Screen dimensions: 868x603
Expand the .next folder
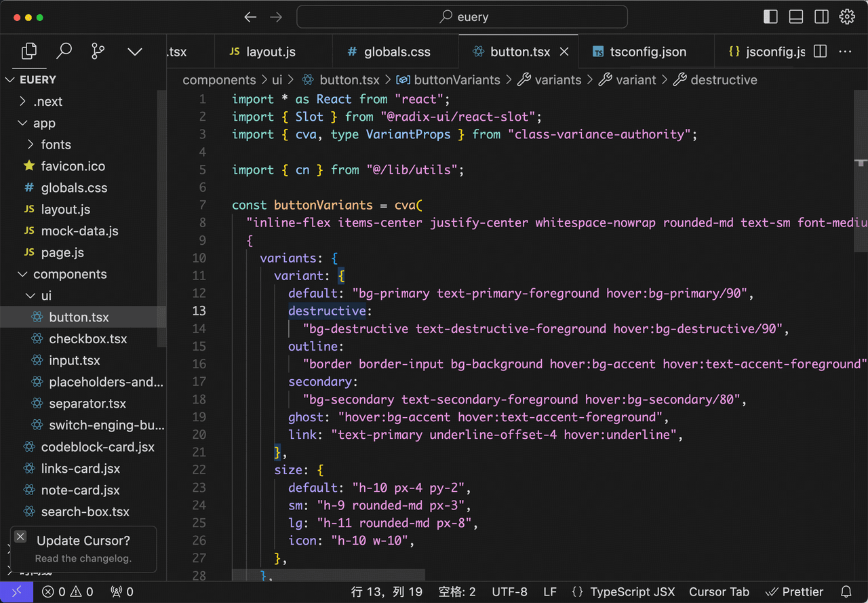click(83, 101)
